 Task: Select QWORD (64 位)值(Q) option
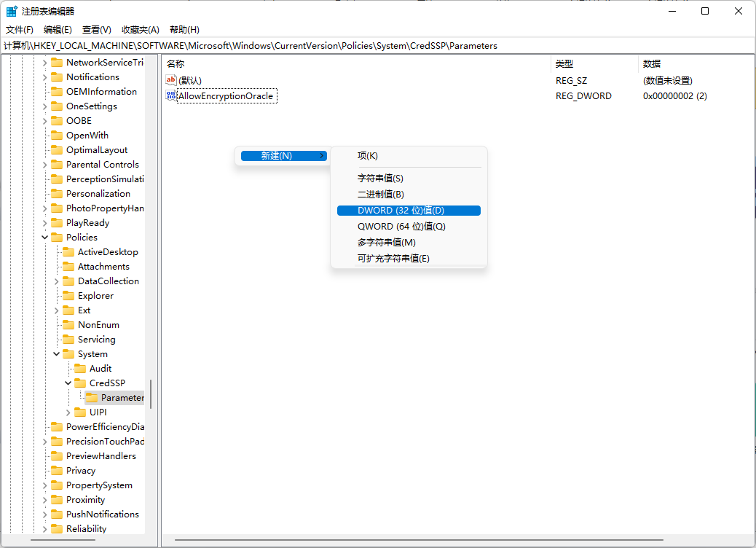pyautogui.click(x=401, y=227)
